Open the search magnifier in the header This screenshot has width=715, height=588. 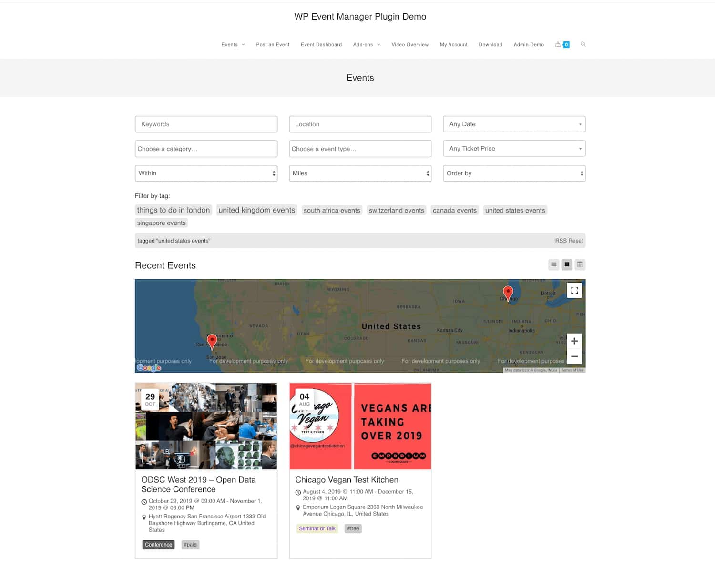pos(583,44)
